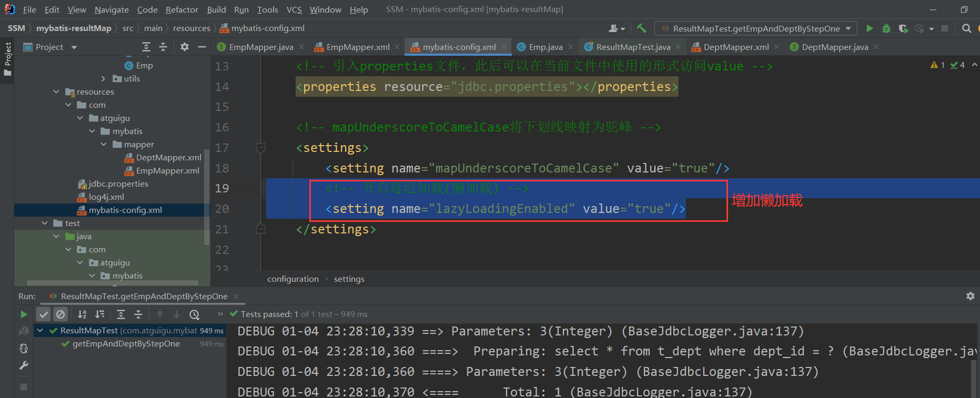Click the configuration breadcrumb below the editor
980x398 pixels.
(293, 279)
